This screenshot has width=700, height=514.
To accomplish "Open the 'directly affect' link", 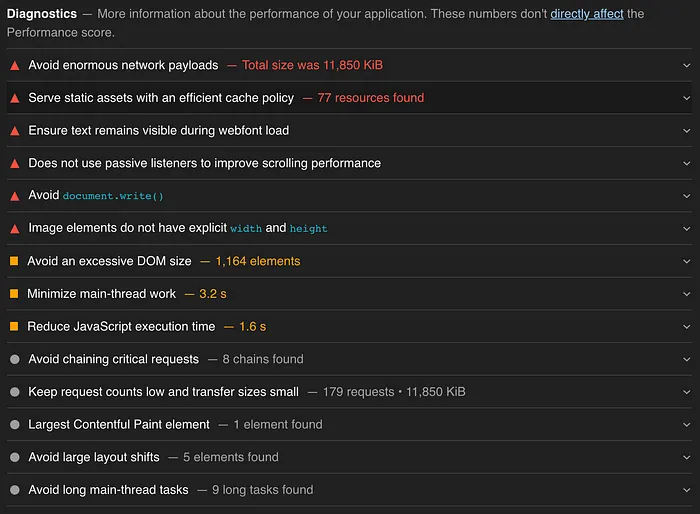I will pos(587,14).
